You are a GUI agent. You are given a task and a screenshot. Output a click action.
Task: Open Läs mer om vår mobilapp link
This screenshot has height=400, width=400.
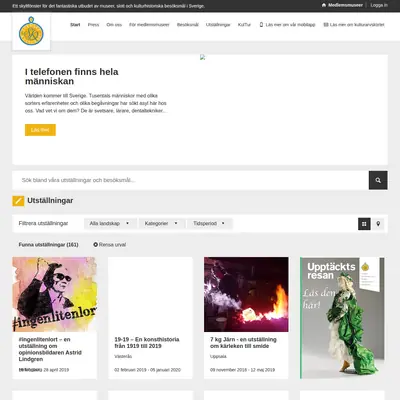coord(290,25)
